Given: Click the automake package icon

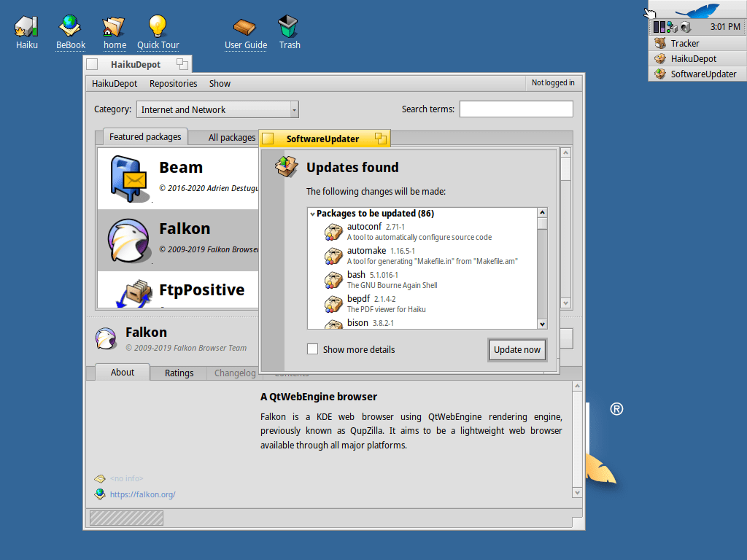Looking at the screenshot, I should click(333, 256).
